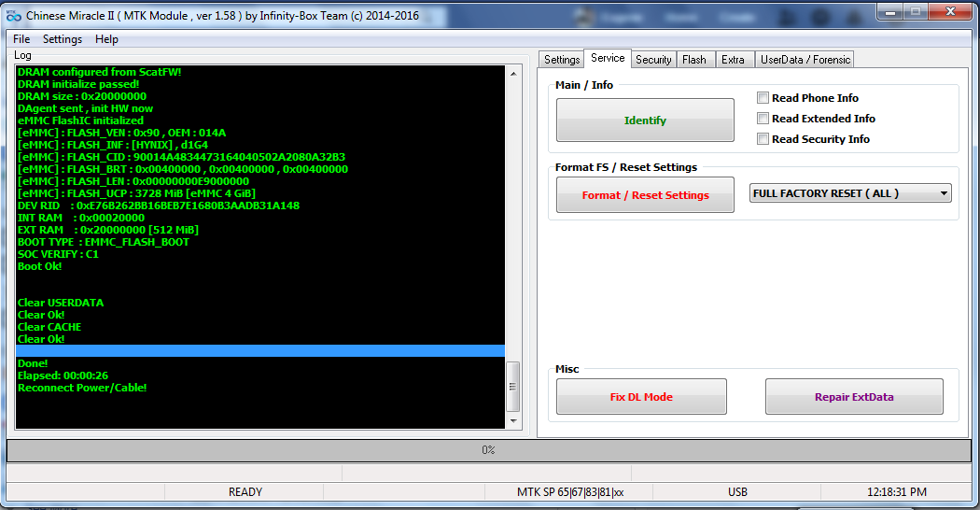The width and height of the screenshot is (980, 510).
Task: Click the Identify button
Action: (x=645, y=120)
